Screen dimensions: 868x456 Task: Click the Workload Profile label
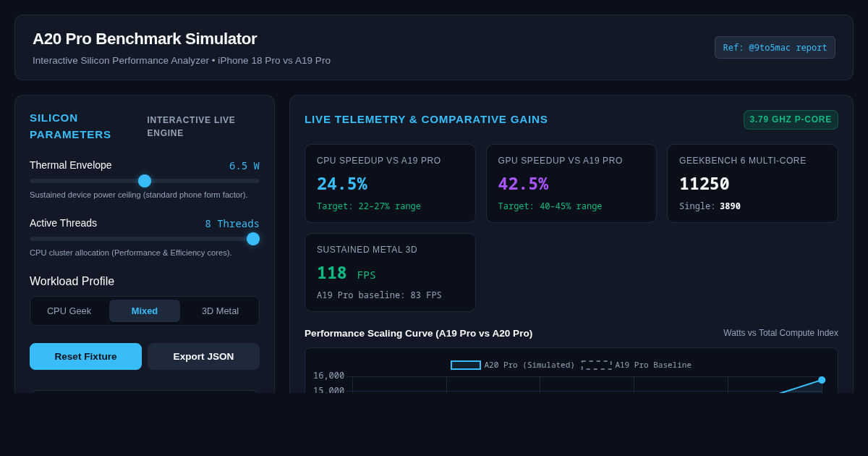[72, 282]
